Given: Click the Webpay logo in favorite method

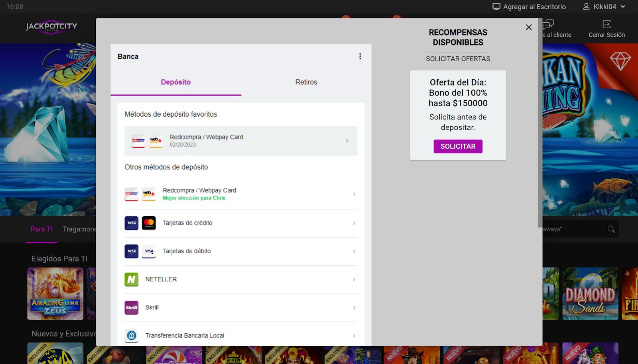Looking at the screenshot, I should (156, 141).
